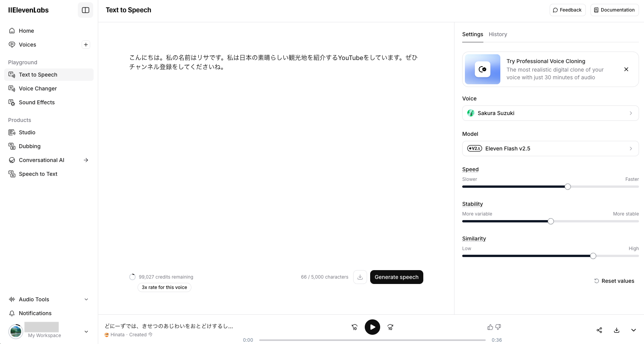Click the Hinata voice name in player
The image size is (644, 344).
coord(117,335)
